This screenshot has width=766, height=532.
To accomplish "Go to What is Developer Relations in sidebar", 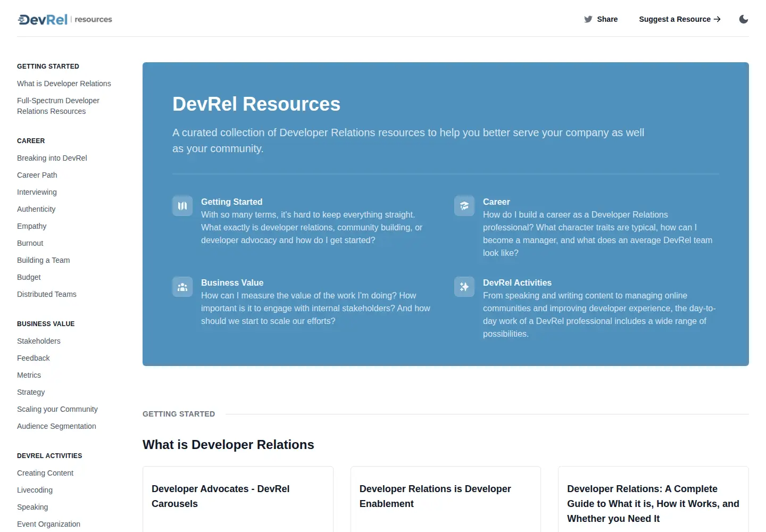I will [64, 84].
